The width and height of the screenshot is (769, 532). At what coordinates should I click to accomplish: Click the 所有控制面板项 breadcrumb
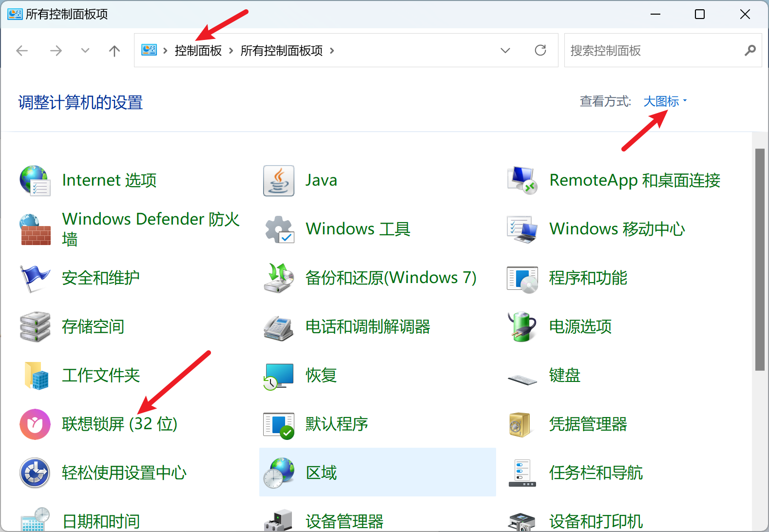(x=282, y=51)
